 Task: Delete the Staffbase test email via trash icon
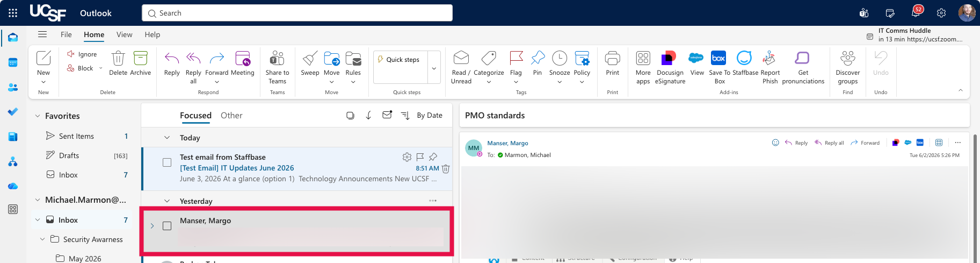coord(446,168)
